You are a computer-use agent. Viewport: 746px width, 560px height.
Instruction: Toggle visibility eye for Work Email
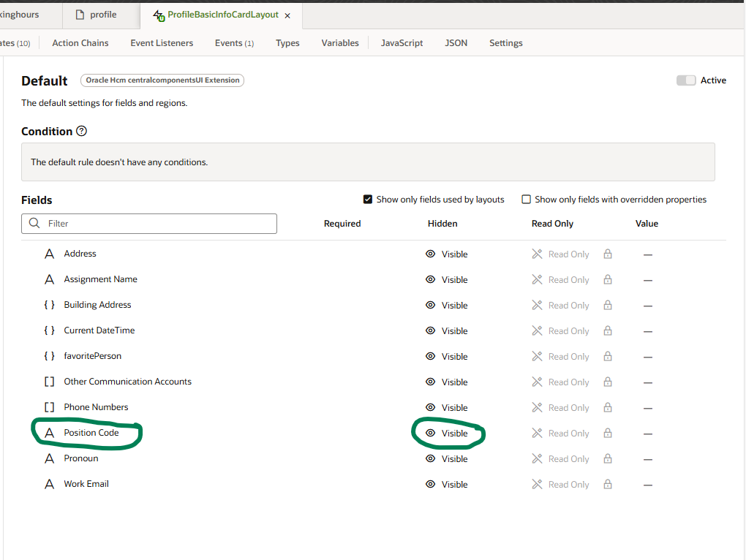point(430,485)
